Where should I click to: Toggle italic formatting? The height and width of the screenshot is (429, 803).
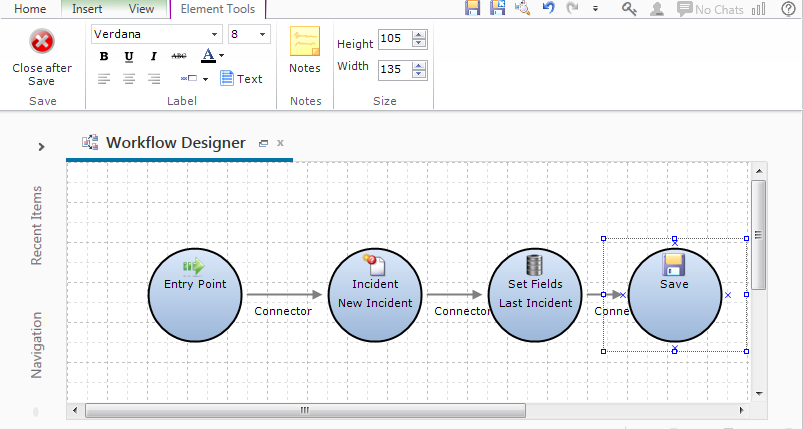154,56
